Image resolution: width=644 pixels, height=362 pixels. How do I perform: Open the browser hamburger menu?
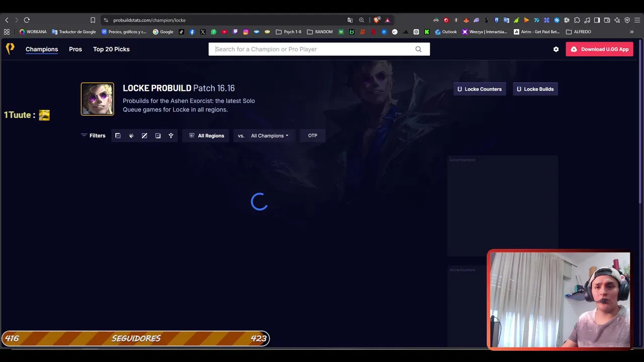tap(637, 20)
